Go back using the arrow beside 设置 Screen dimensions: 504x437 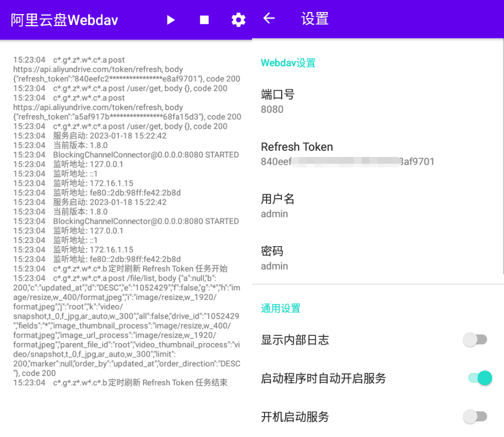pos(269,19)
